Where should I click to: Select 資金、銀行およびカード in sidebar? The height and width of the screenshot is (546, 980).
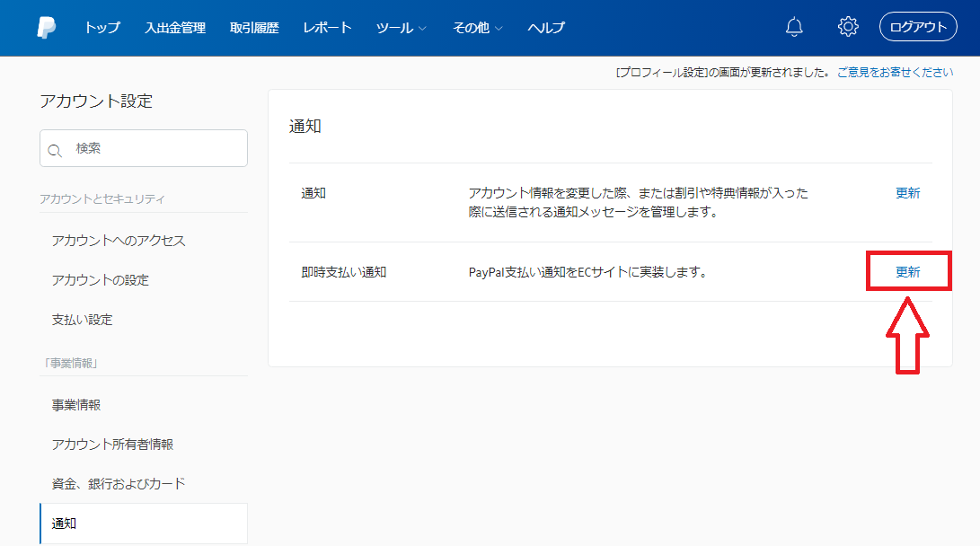pyautogui.click(x=119, y=483)
